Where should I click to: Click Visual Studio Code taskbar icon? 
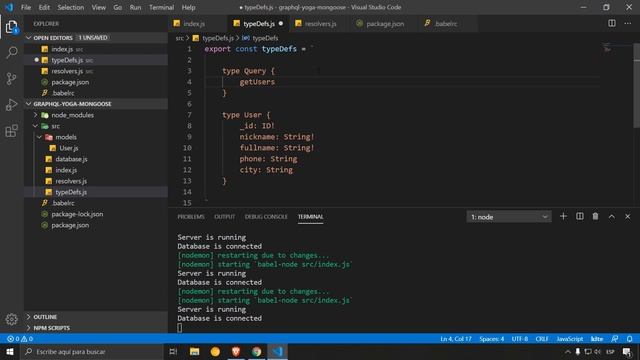click(x=278, y=351)
